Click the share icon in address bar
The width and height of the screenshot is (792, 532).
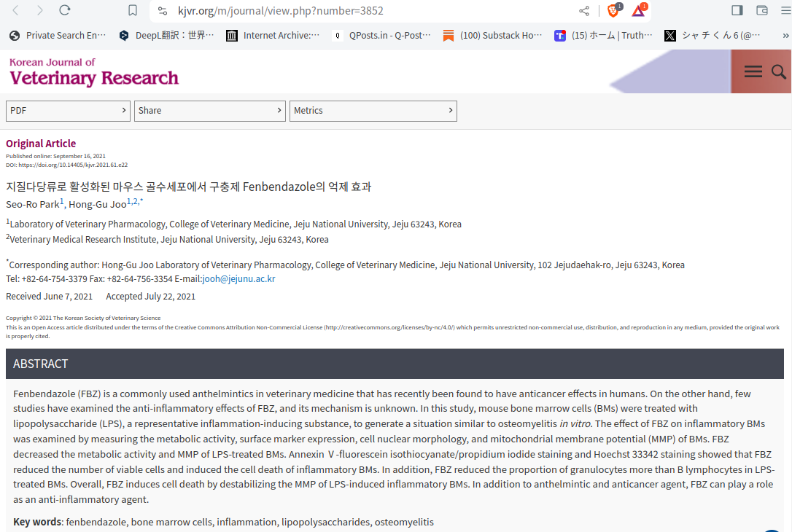click(x=584, y=11)
